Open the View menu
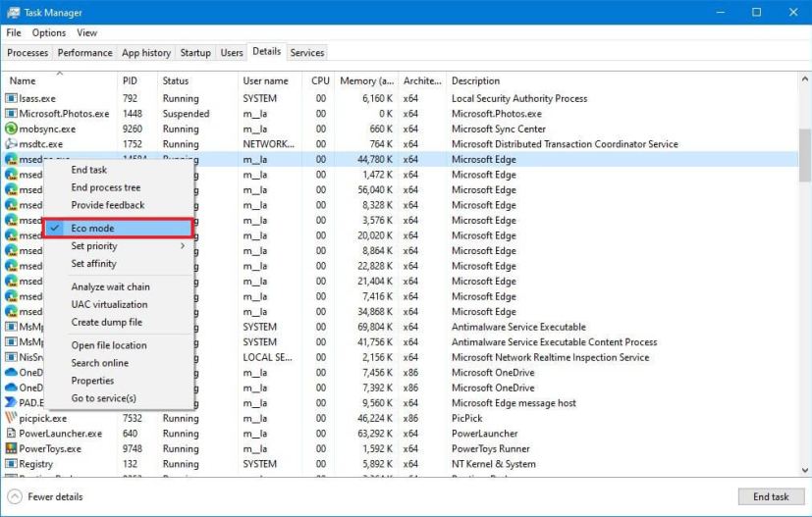The height and width of the screenshot is (517, 812). pyautogui.click(x=87, y=32)
